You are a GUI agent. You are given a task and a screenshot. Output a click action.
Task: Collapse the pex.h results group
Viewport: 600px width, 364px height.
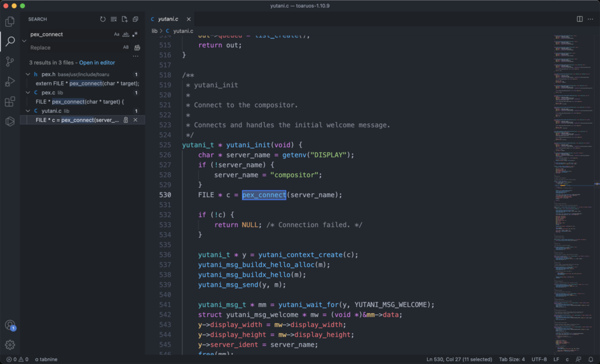(28, 74)
